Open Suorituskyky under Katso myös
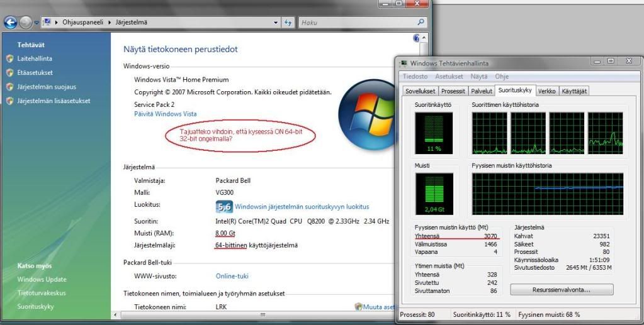This screenshot has width=644, height=325. click(35, 307)
